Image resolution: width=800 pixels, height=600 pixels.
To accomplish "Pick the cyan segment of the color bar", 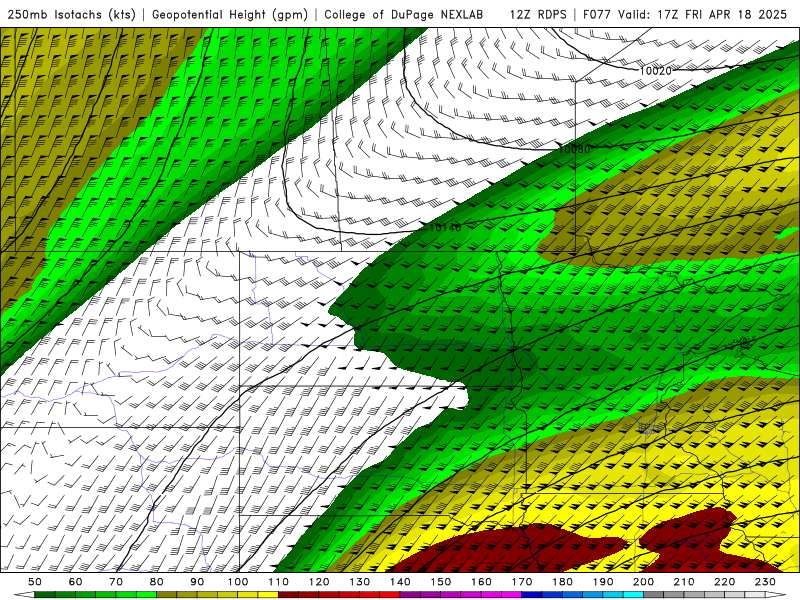I will tap(633, 595).
